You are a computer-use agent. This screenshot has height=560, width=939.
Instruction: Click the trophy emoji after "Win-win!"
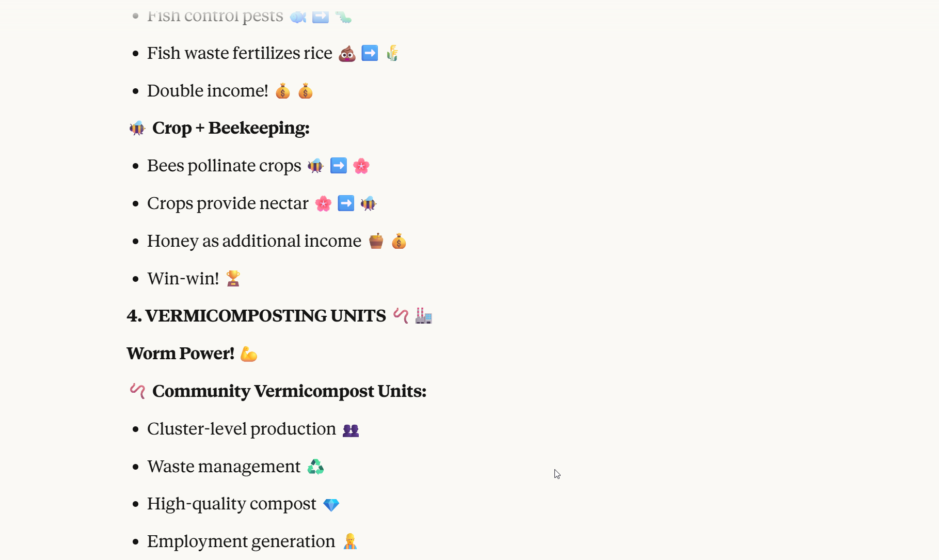tap(233, 279)
